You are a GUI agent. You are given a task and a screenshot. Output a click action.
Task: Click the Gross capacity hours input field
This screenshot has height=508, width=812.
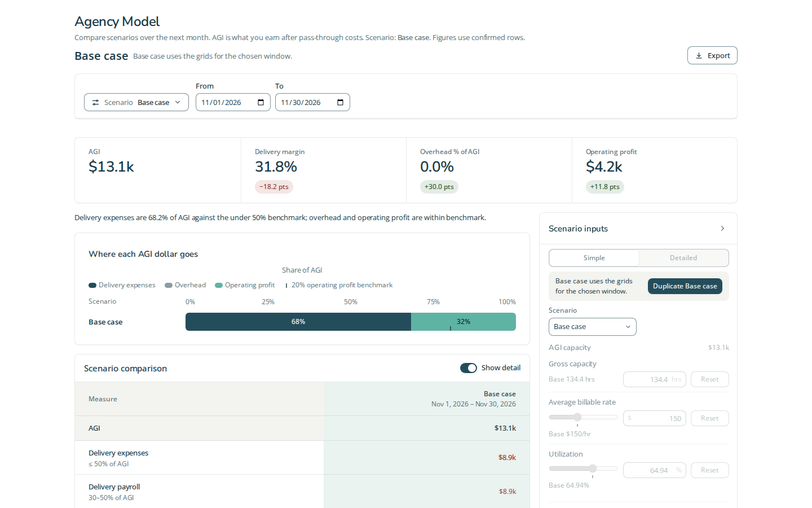(x=654, y=379)
